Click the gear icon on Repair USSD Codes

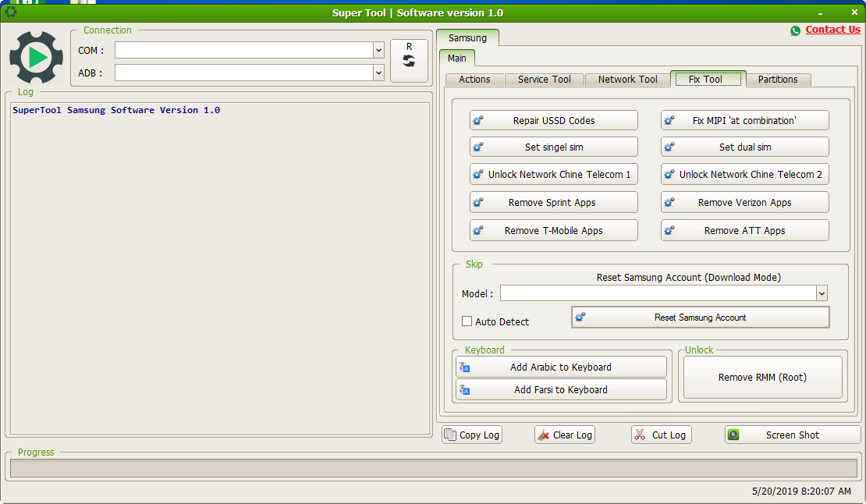point(478,120)
